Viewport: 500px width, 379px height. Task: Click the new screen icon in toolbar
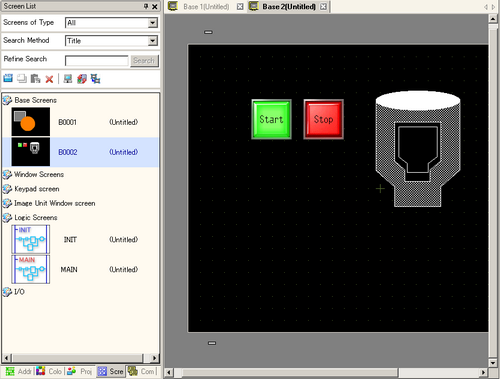(x=8, y=79)
